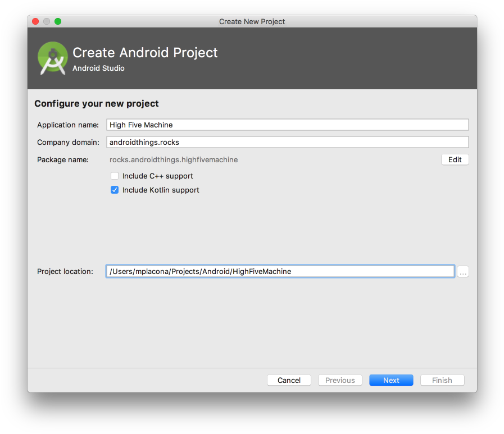
Task: Click the Previous button
Action: 340,380
